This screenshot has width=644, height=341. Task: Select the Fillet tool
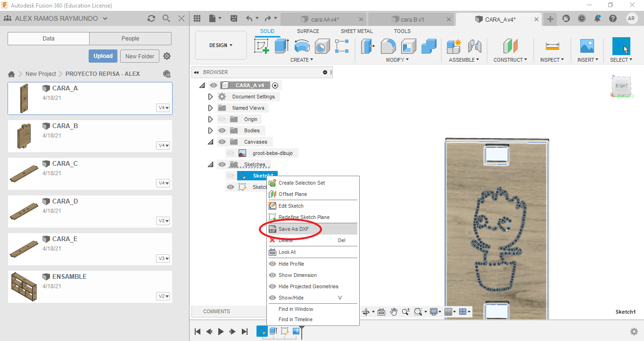pos(388,46)
